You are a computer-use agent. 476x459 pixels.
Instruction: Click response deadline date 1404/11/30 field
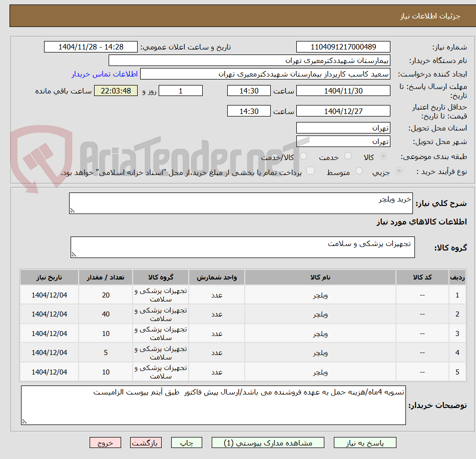click(x=343, y=90)
